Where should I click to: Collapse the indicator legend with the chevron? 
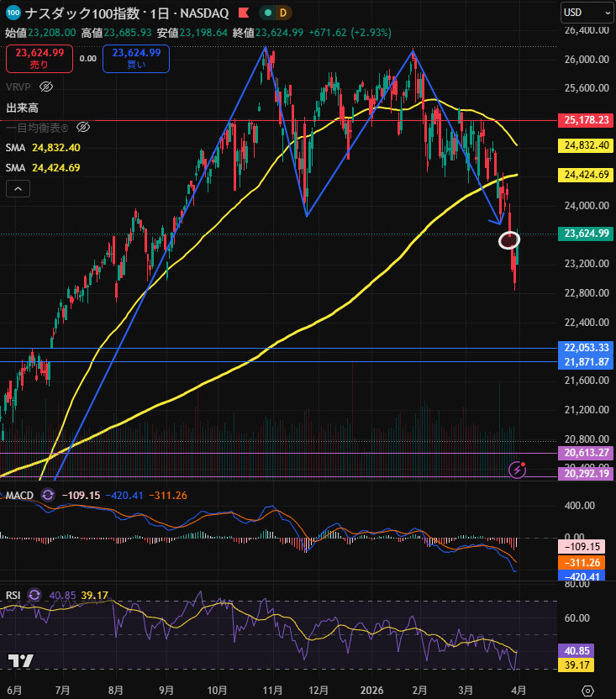tap(18, 189)
